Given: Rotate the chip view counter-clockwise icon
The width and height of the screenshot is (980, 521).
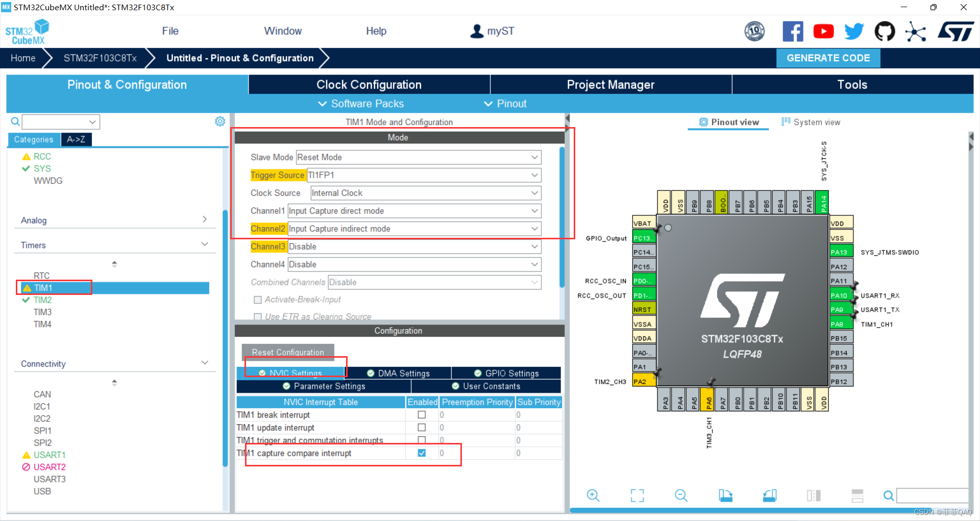Looking at the screenshot, I should point(770,495).
